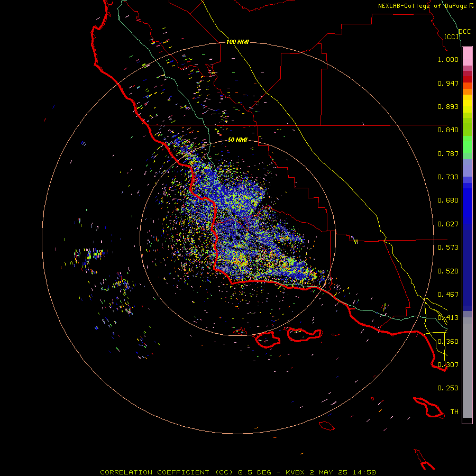Viewport: 476px width, 476px height.
Task: Click the black radar site center dot
Action: coord(238,237)
